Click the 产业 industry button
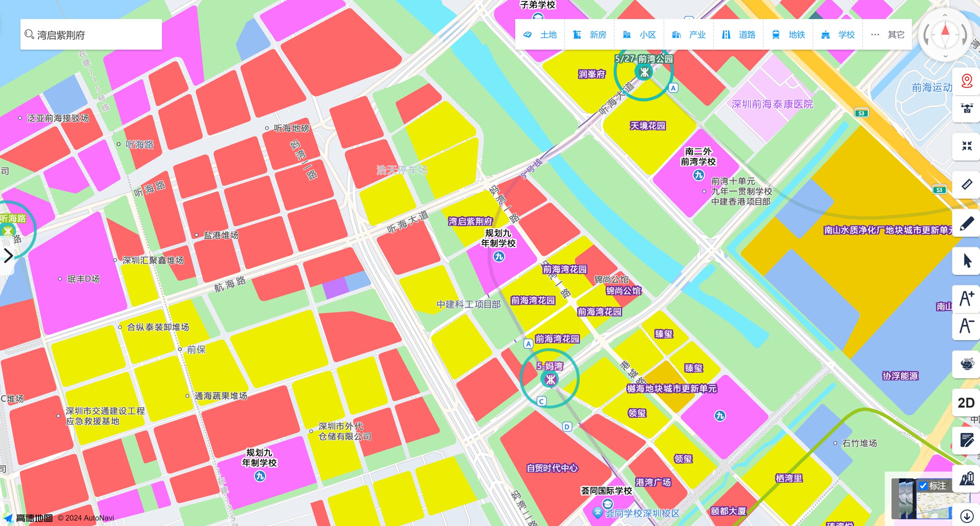Viewport: 980px width, 526px height. 689,35
